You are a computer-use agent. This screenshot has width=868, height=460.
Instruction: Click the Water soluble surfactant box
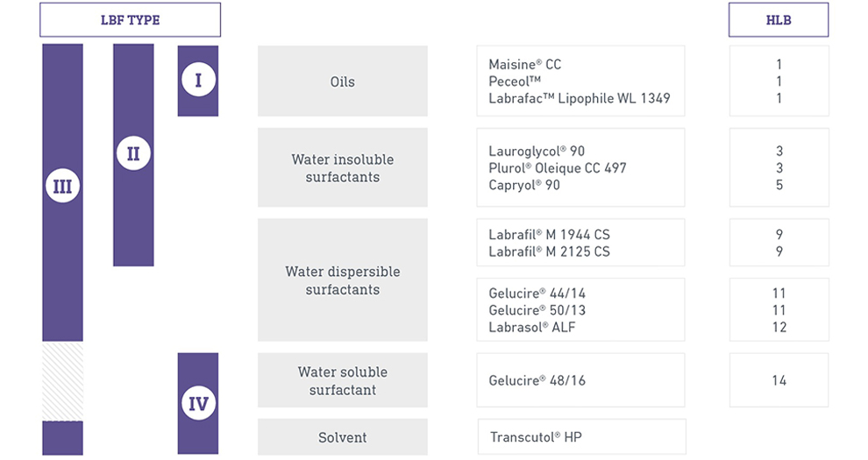point(342,380)
